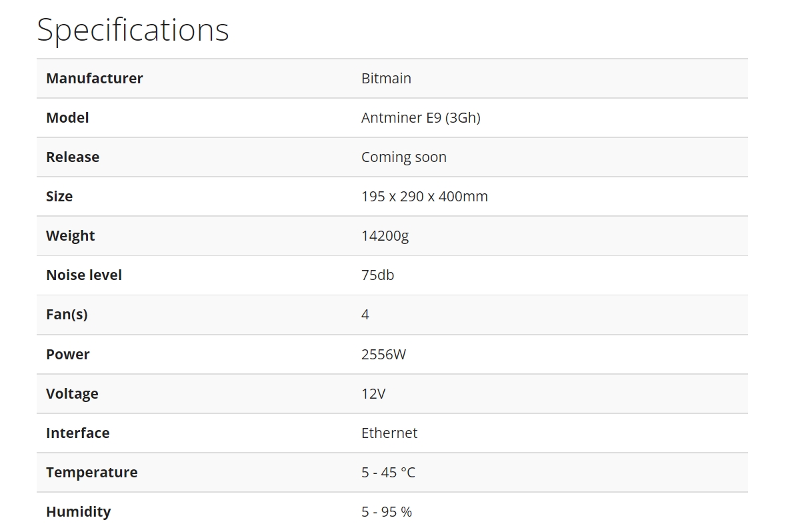Click the 2556W power value
This screenshot has width=788, height=532.
point(383,354)
